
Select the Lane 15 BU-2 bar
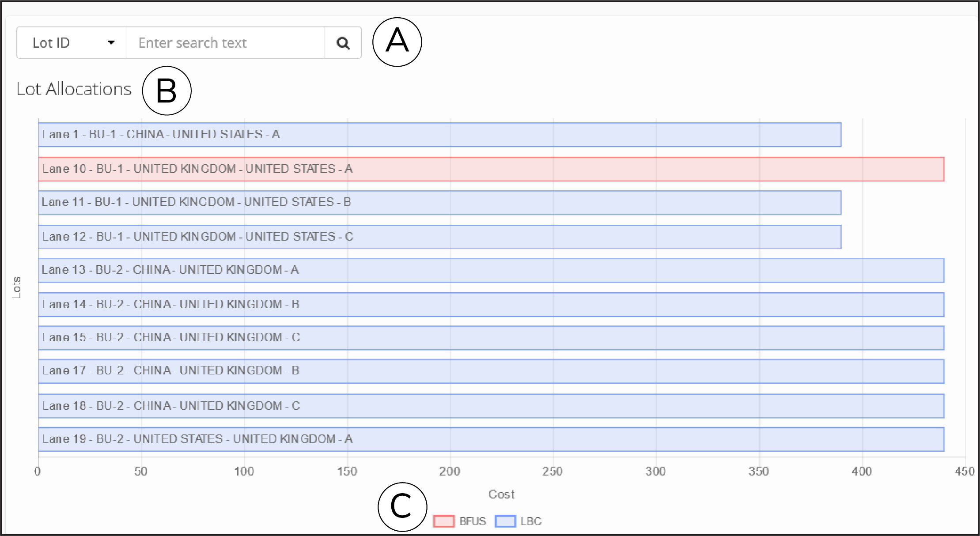491,338
